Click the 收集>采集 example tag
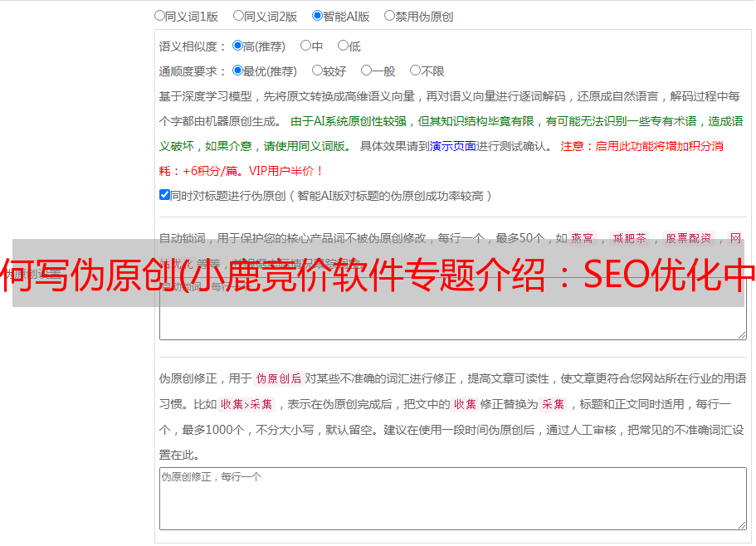756x546 pixels. click(x=246, y=404)
